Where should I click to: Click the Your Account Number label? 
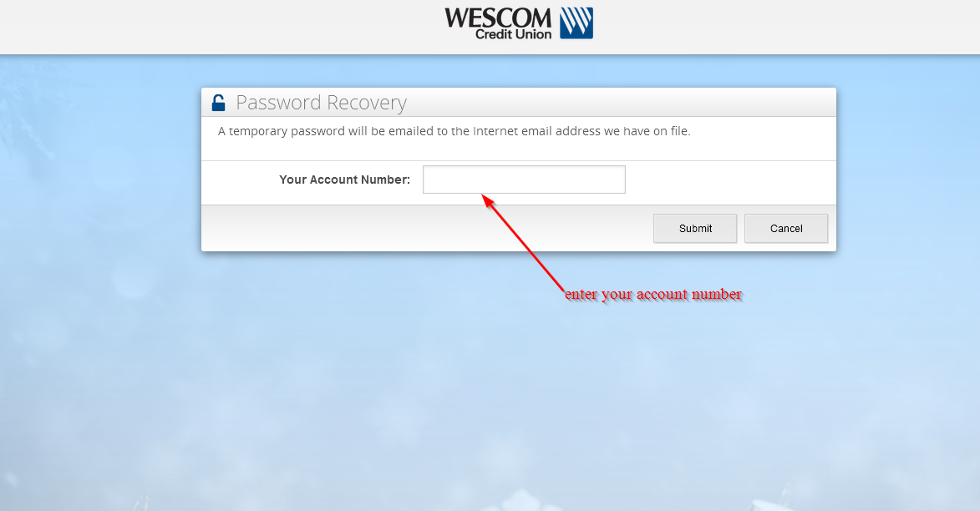click(344, 180)
